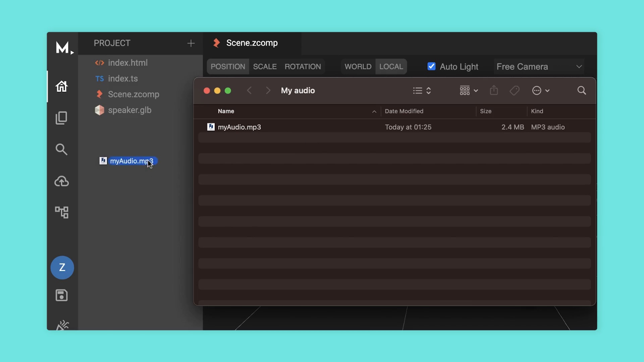Select the ROTATION transform mode
The height and width of the screenshot is (362, 644).
(303, 66)
